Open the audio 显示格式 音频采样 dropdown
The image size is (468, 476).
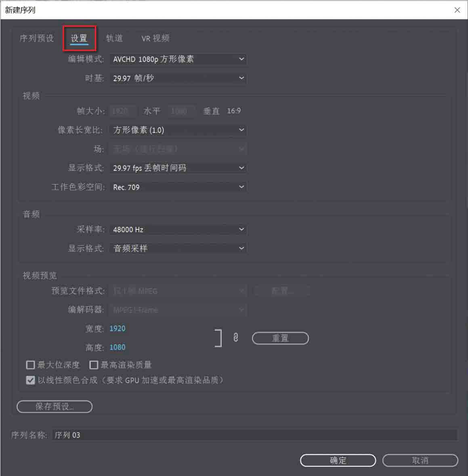click(178, 248)
